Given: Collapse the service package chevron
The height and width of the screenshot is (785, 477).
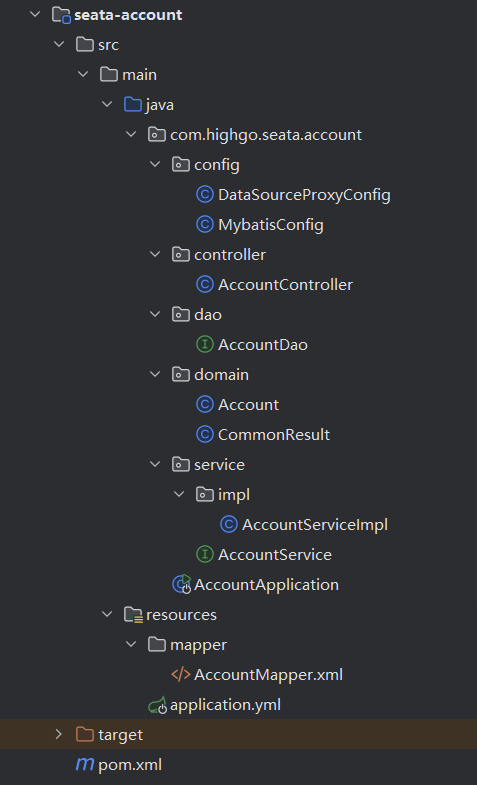Looking at the screenshot, I should 155,464.
